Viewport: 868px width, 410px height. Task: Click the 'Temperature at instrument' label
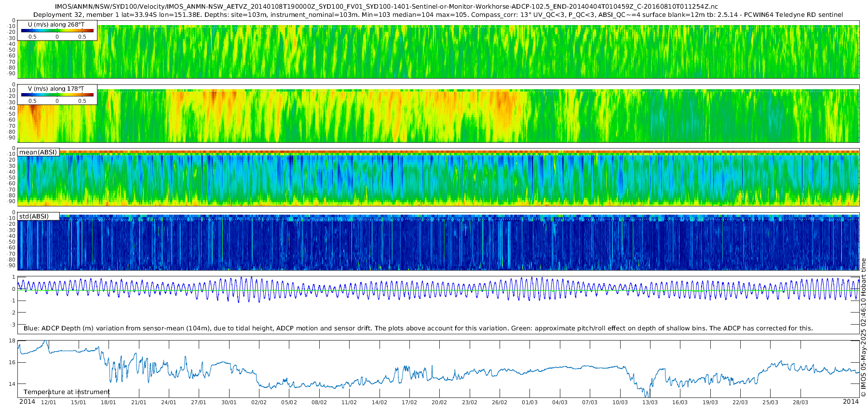67,392
